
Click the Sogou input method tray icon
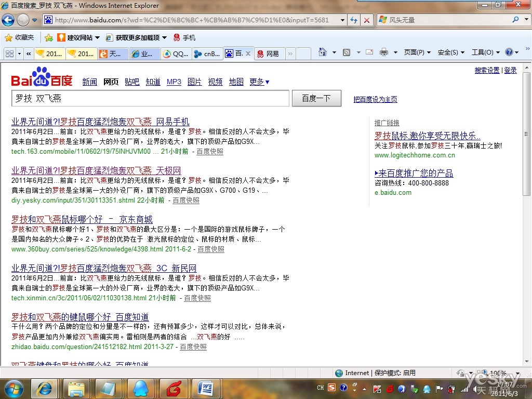(x=331, y=388)
